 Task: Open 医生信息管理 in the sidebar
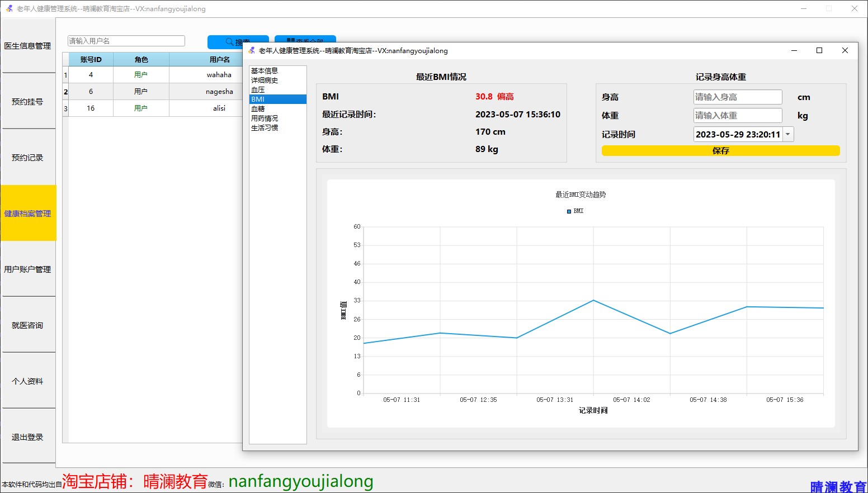click(x=28, y=46)
